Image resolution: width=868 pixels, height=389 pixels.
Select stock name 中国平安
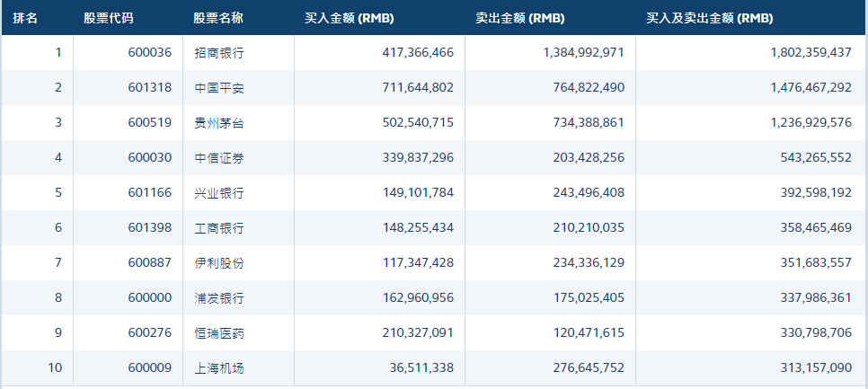(219, 87)
